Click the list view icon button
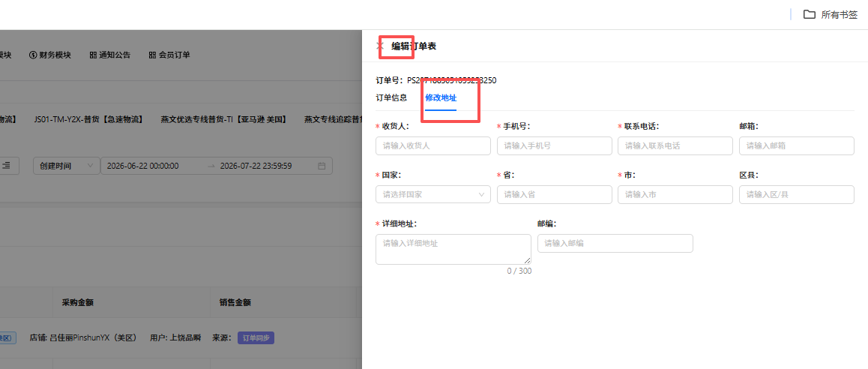This screenshot has width=868, height=369. [x=7, y=165]
